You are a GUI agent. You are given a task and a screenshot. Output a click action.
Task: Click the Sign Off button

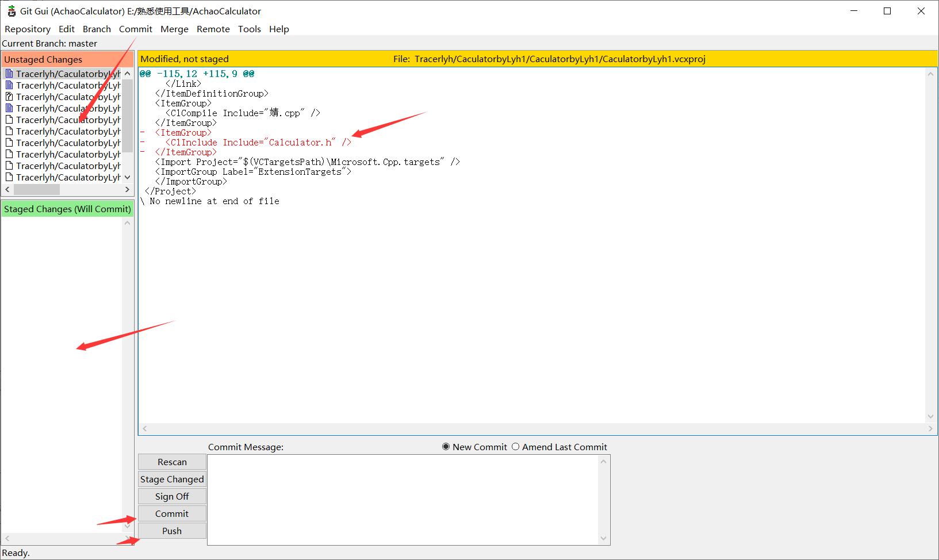point(172,496)
